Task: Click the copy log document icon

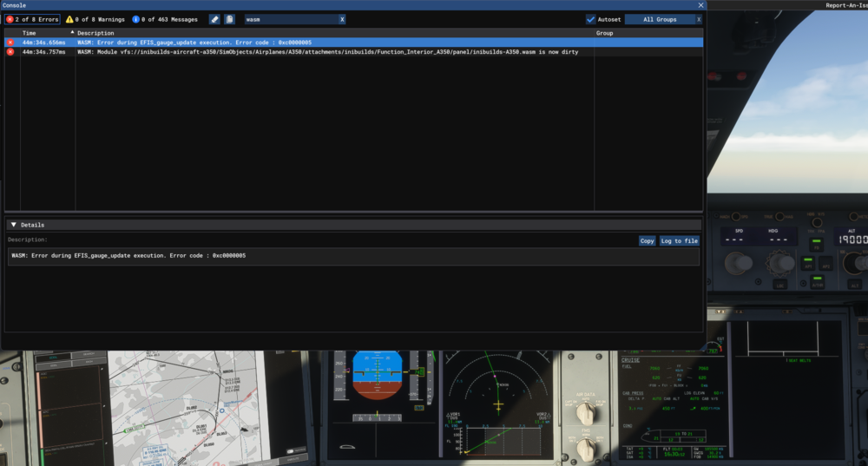Action: pyautogui.click(x=229, y=19)
